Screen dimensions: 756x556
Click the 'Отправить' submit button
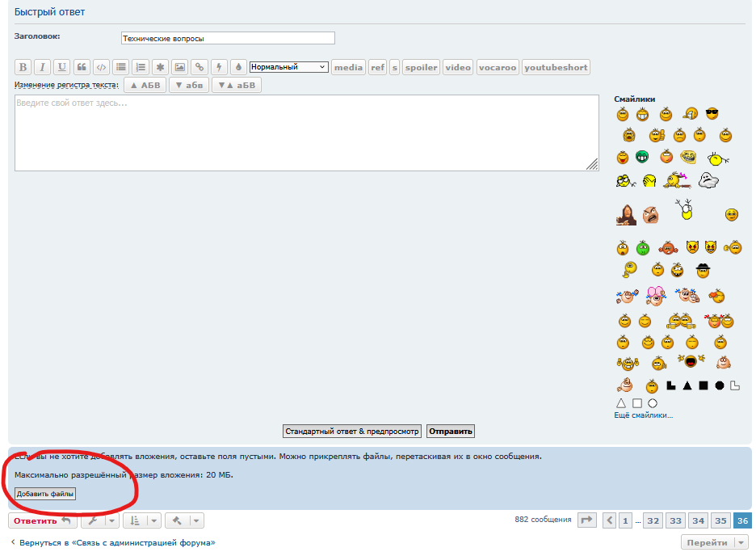(451, 431)
